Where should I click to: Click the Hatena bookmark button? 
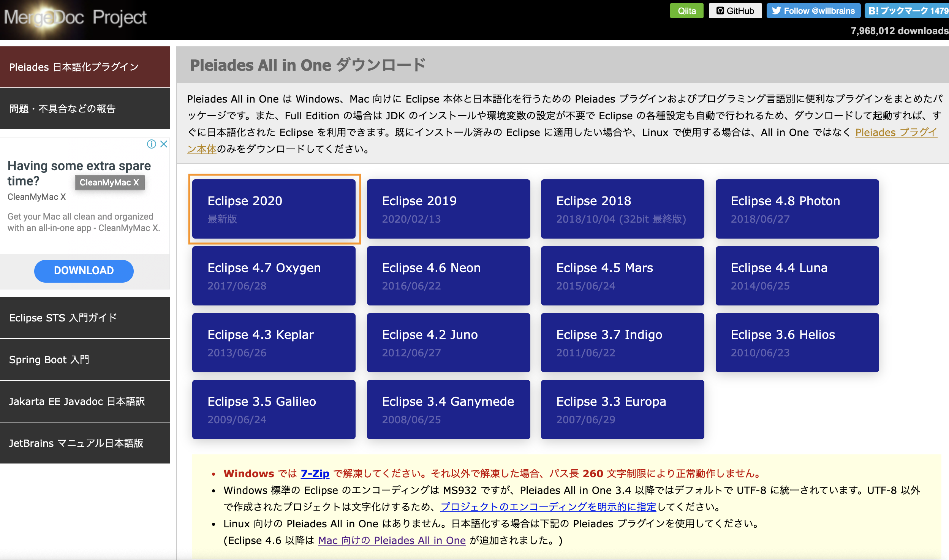(x=908, y=11)
